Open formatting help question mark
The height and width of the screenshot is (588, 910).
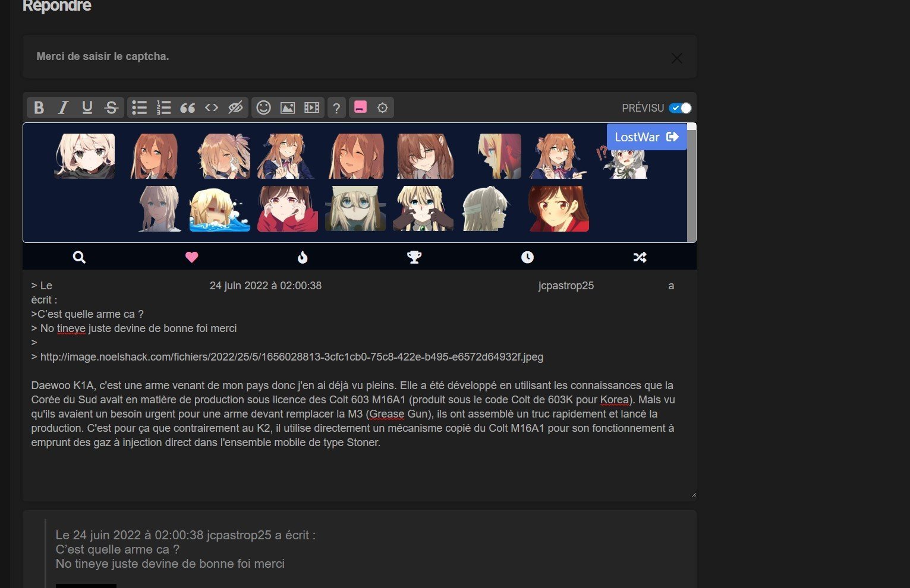(336, 108)
